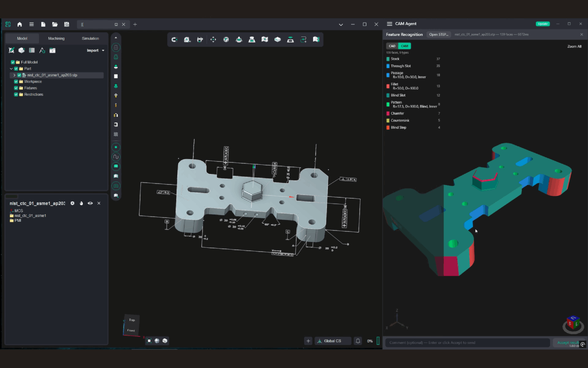Collapse the Part folder in model tree
Viewport: 588px width, 368px height.
coord(11,69)
